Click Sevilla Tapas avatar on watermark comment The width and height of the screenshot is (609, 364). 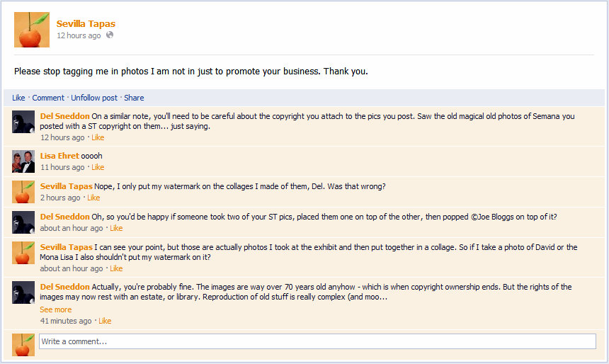[23, 192]
